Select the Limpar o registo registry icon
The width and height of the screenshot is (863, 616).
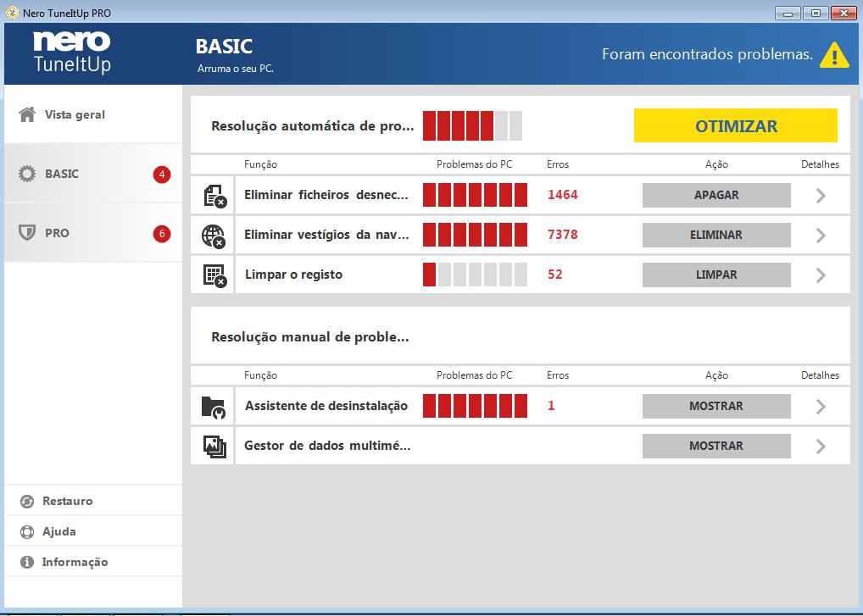[212, 275]
